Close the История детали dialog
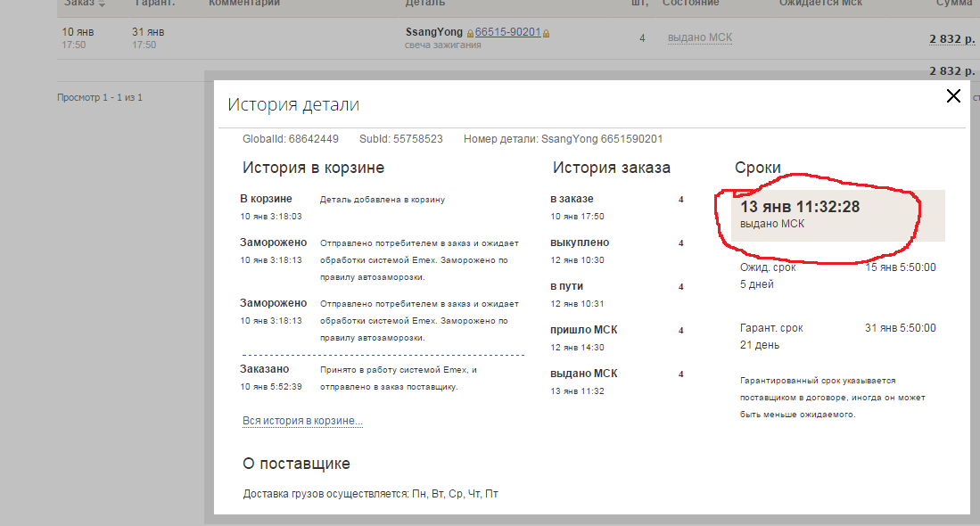The width and height of the screenshot is (980, 526). (x=953, y=96)
